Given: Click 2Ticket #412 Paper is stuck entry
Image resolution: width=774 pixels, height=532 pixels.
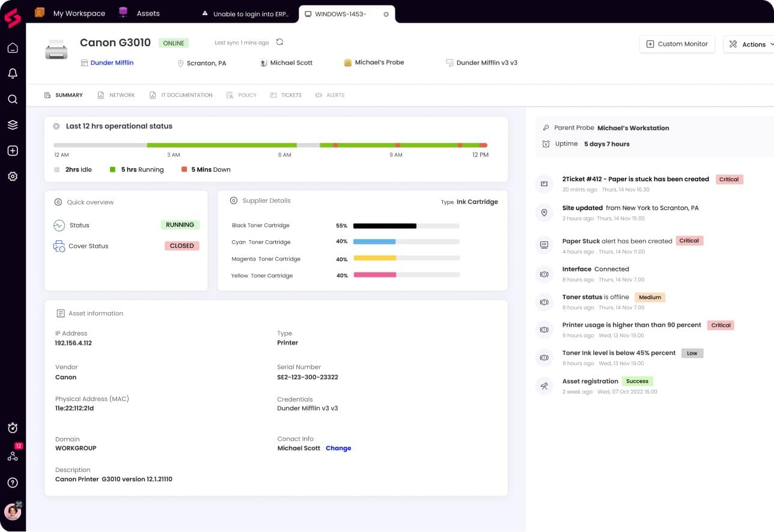Looking at the screenshot, I should coord(636,179).
